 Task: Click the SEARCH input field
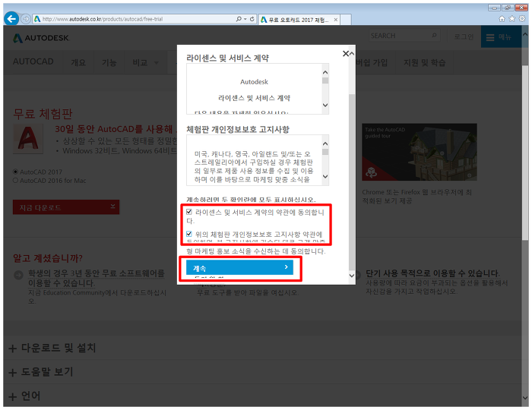(x=404, y=36)
